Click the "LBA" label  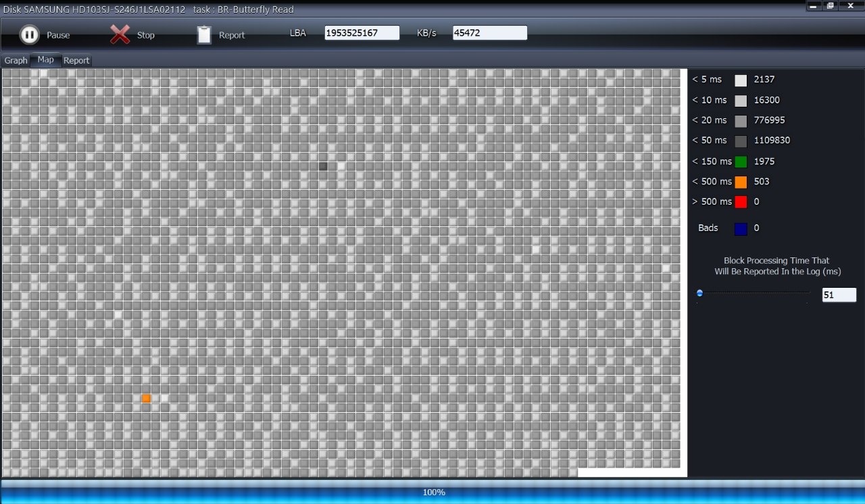[298, 33]
